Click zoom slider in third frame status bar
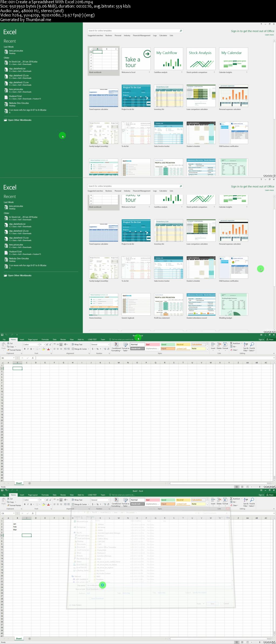Viewport: 276px width, 644px height. click(x=259, y=487)
